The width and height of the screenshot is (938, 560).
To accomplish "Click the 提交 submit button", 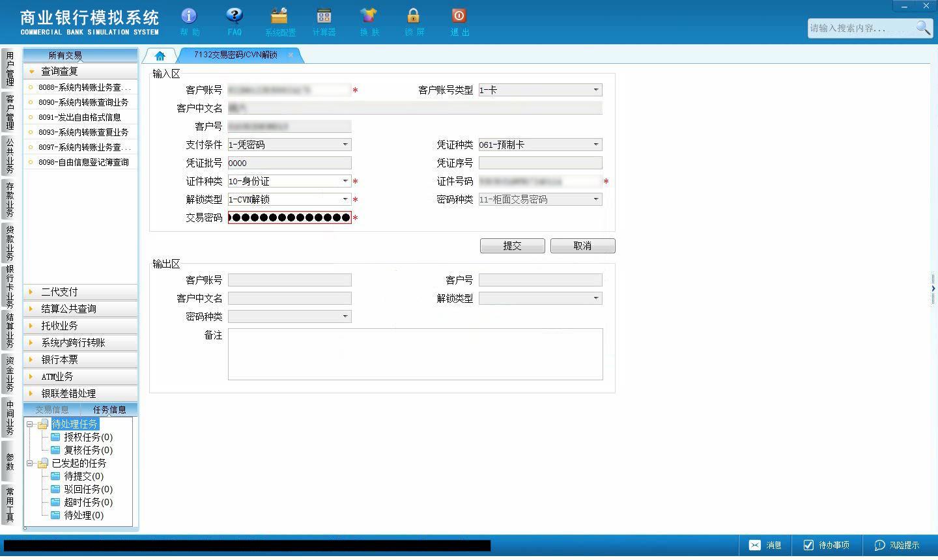I will tap(513, 245).
